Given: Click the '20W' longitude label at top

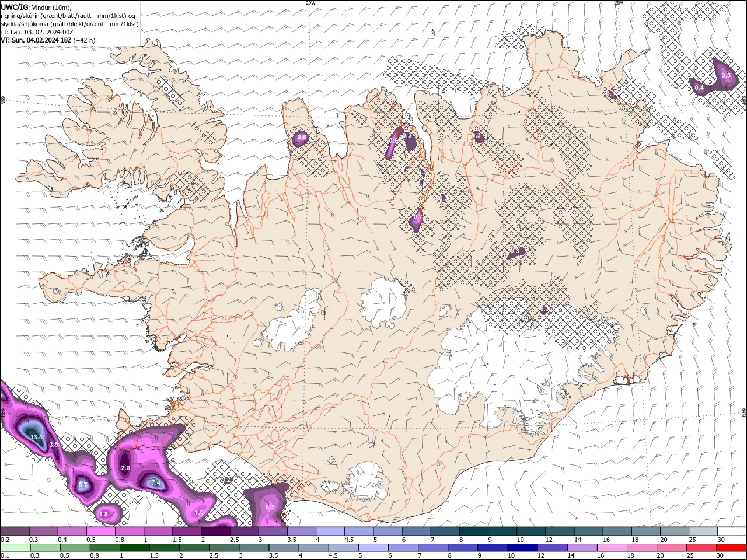Looking at the screenshot, I should (310, 3).
